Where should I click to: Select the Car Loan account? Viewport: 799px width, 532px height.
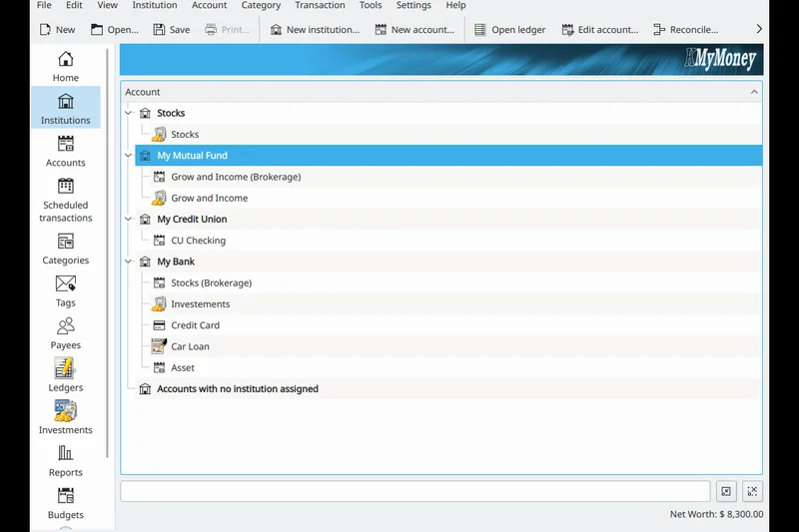coord(190,346)
